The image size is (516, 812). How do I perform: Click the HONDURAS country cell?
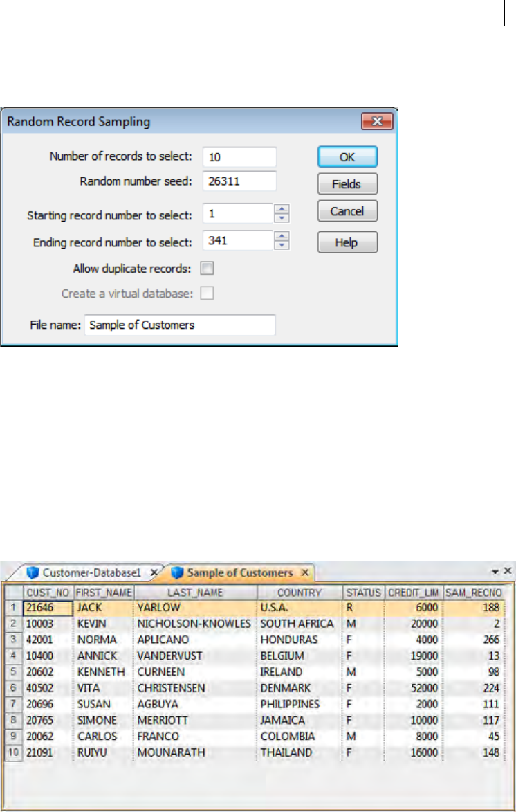point(300,640)
